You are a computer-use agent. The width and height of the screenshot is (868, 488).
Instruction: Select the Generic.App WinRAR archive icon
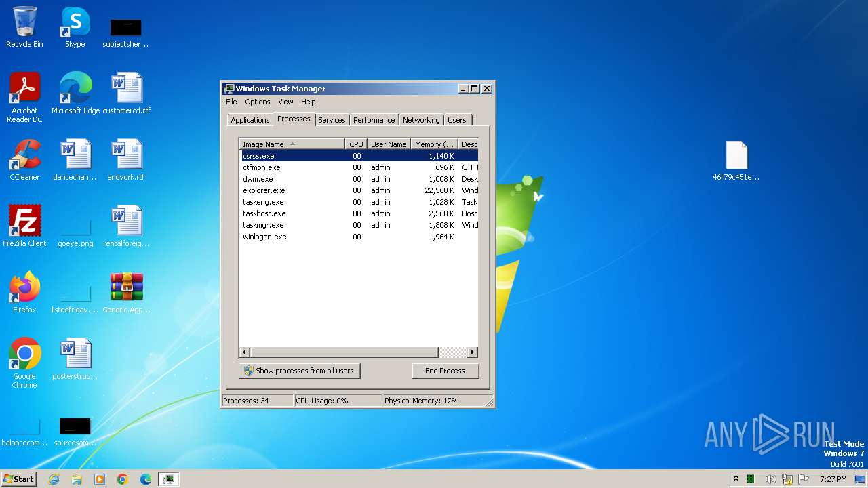tap(127, 293)
